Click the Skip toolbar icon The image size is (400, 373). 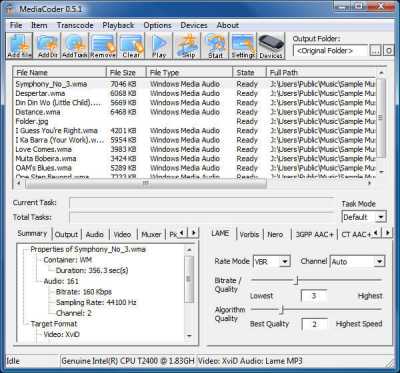click(x=187, y=46)
